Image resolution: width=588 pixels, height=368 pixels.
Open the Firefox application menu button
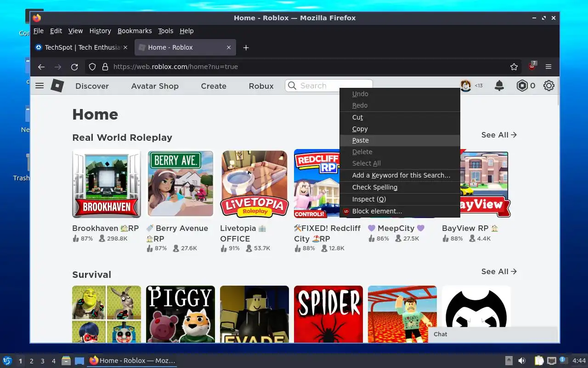pos(548,67)
